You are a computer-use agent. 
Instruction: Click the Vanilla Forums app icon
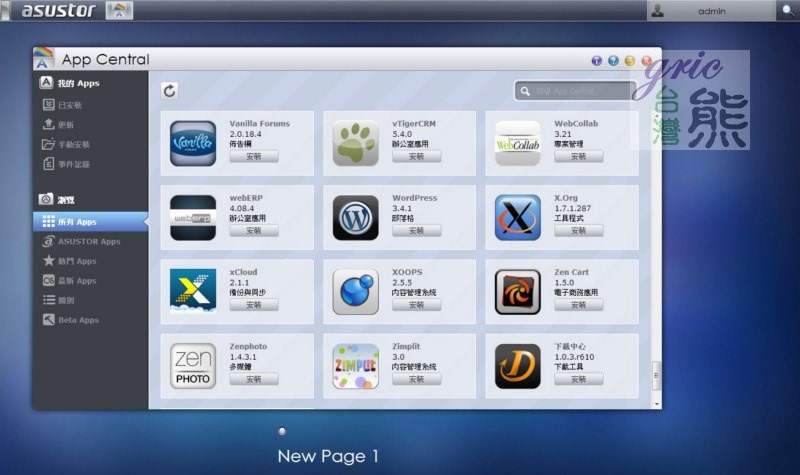[193, 143]
